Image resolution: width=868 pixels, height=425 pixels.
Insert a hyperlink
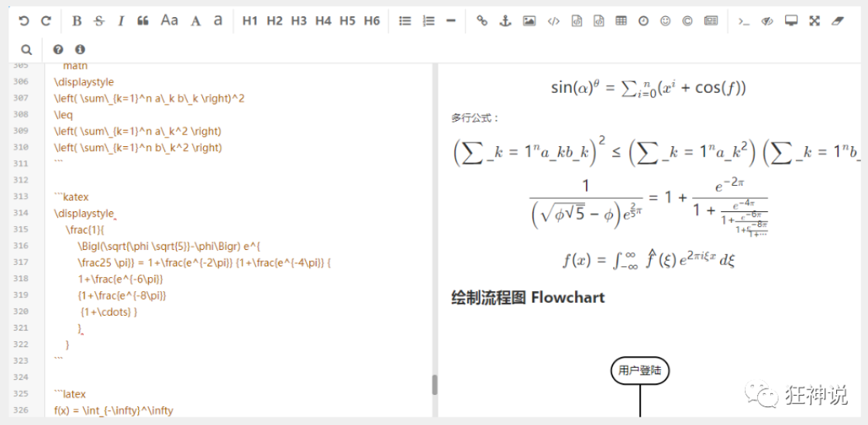coord(482,21)
